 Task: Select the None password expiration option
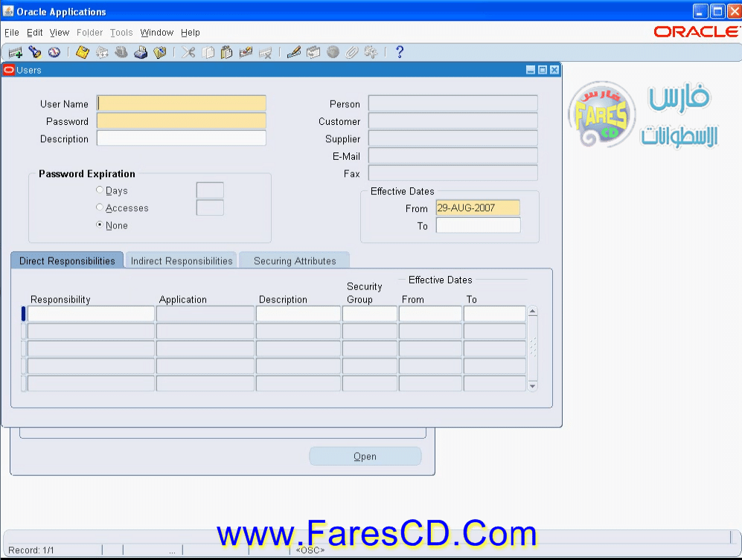coord(100,225)
